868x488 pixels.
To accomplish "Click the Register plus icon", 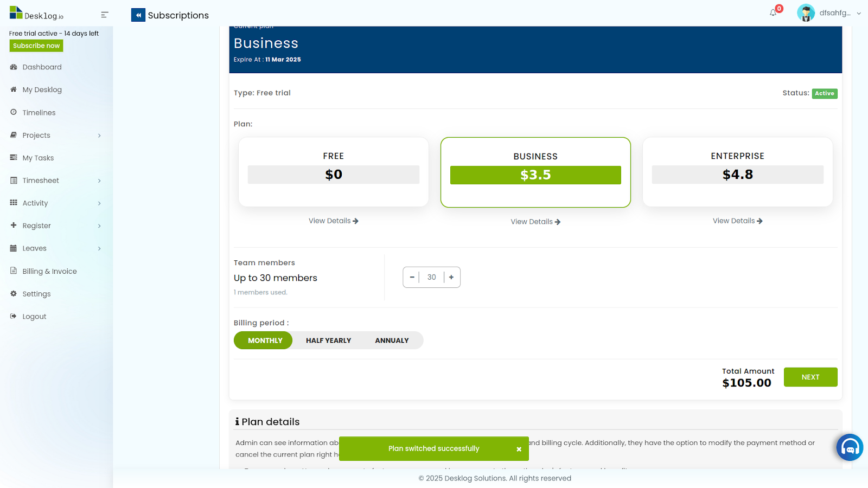I will point(14,226).
